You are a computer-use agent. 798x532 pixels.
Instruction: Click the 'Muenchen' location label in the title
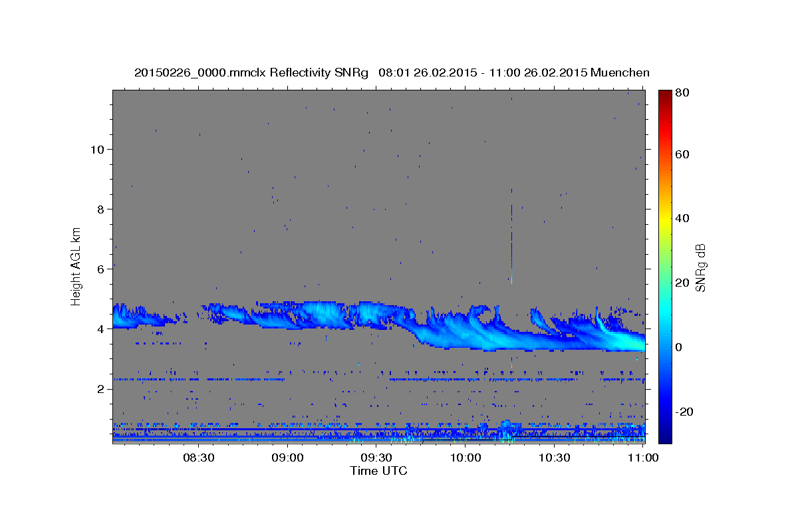[x=620, y=72]
